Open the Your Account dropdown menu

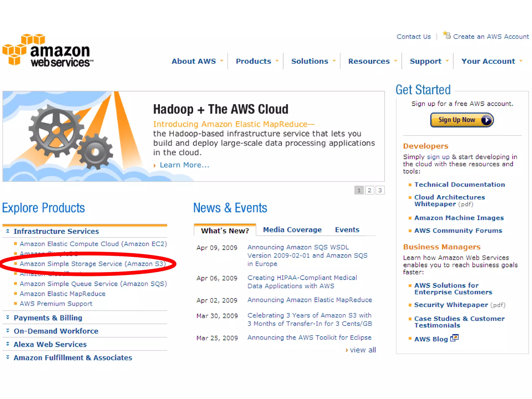[492, 61]
